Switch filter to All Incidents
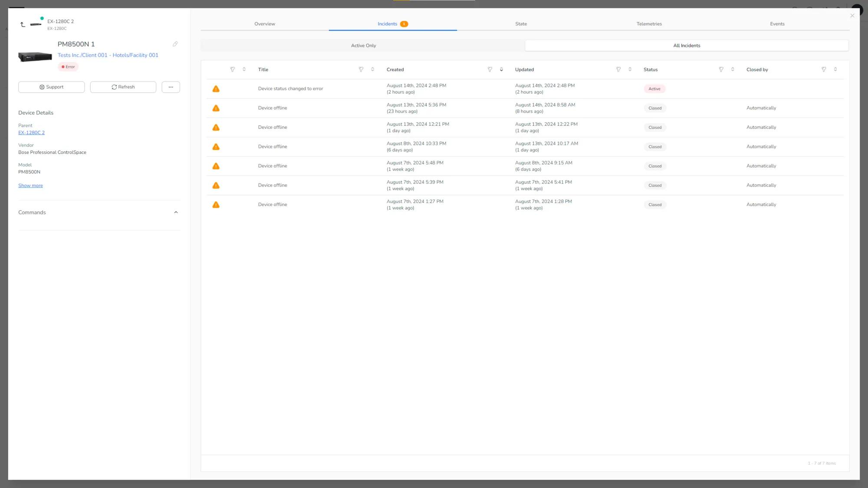868x488 pixels. tap(687, 46)
